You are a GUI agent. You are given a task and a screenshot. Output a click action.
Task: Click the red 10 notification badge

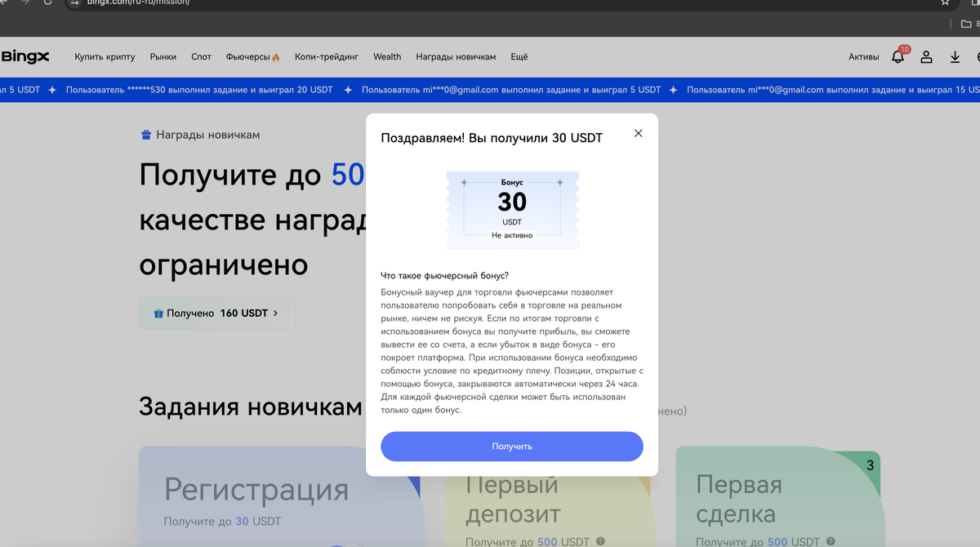tap(904, 50)
